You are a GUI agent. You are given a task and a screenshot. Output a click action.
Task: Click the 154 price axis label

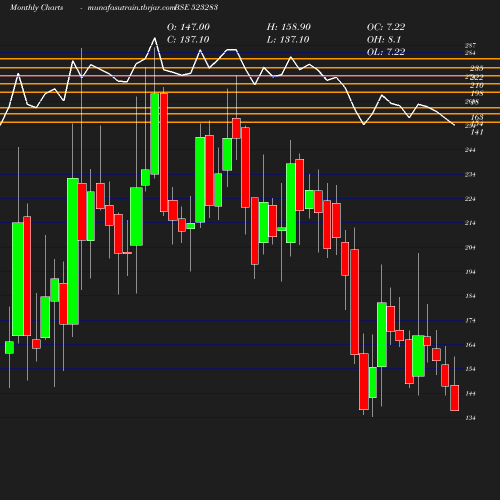470,369
